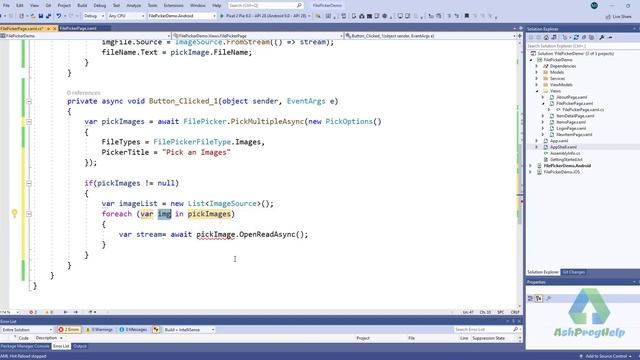Screen dimensions: 640x360
Task: Open the Debug menu
Action: pos(100,6)
